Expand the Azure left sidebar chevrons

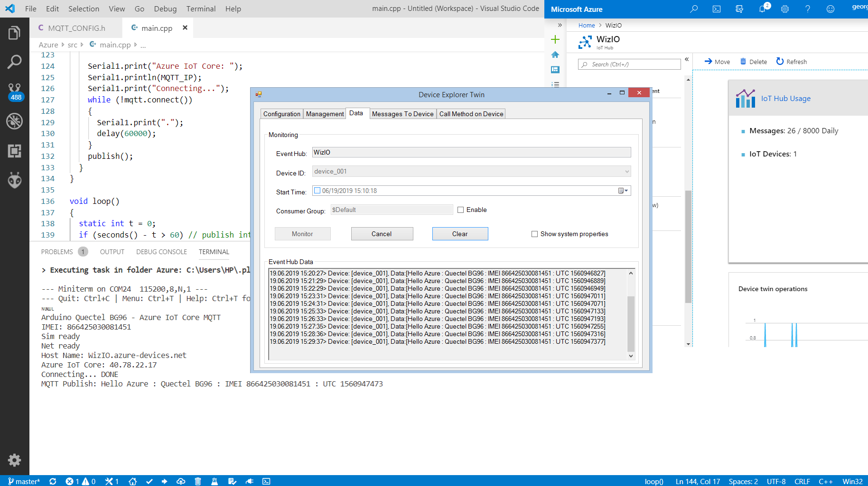tap(560, 25)
